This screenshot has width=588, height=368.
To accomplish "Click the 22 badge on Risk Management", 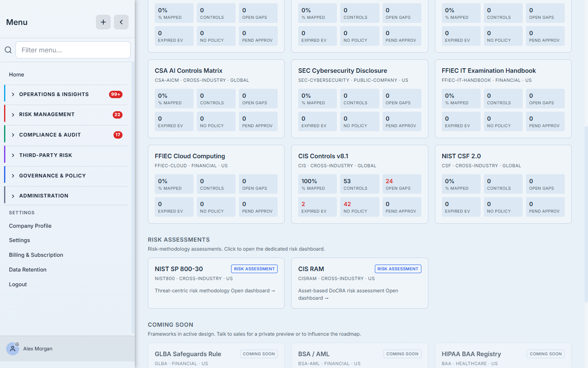I will click(118, 114).
